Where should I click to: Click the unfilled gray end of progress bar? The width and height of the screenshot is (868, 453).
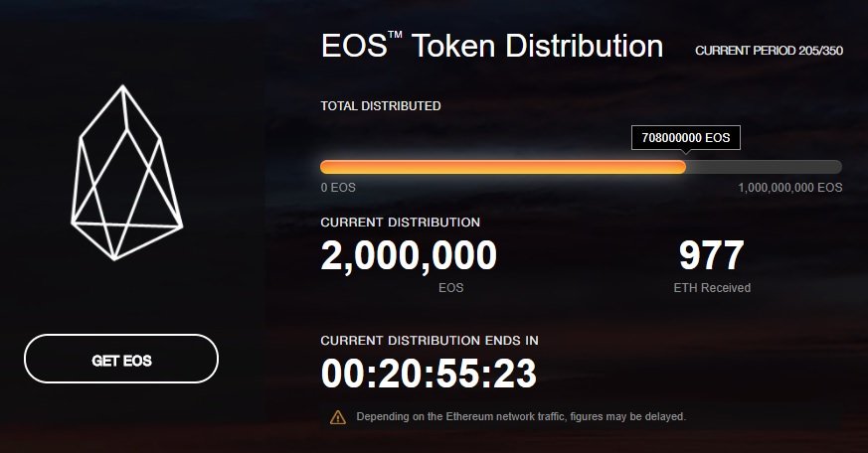(764, 167)
